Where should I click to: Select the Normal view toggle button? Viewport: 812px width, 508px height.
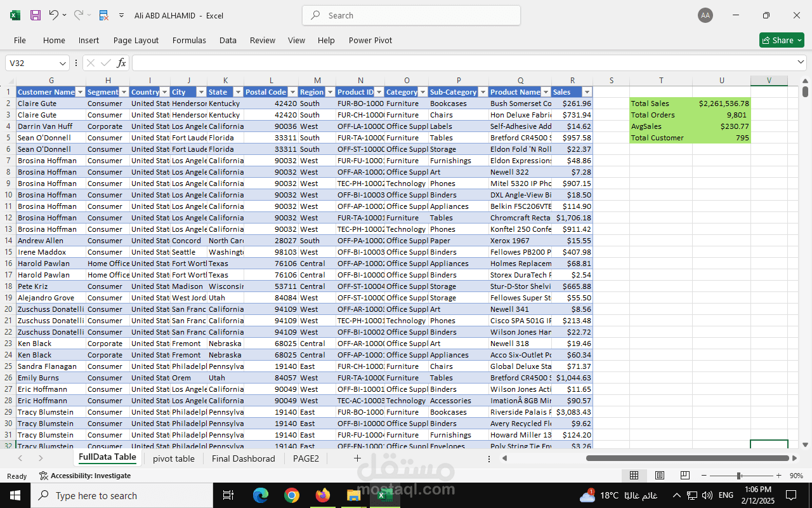click(634, 476)
